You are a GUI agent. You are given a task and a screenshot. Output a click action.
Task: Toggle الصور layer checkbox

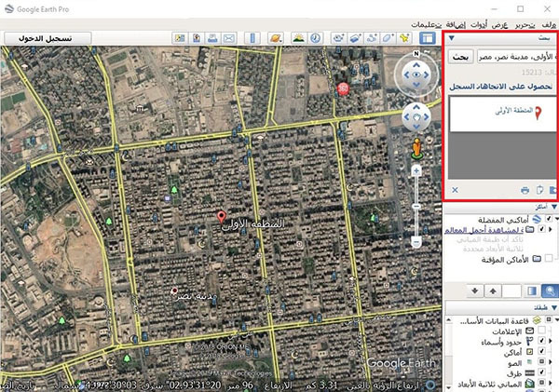click(x=541, y=361)
